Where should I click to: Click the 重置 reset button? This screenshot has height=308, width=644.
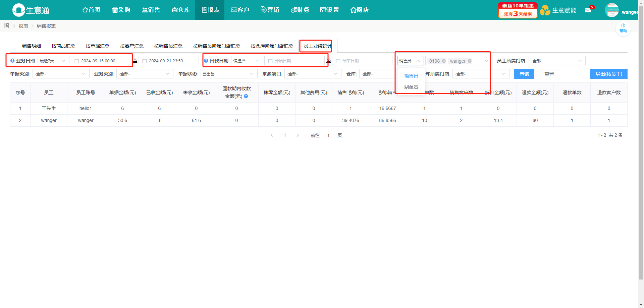(549, 74)
